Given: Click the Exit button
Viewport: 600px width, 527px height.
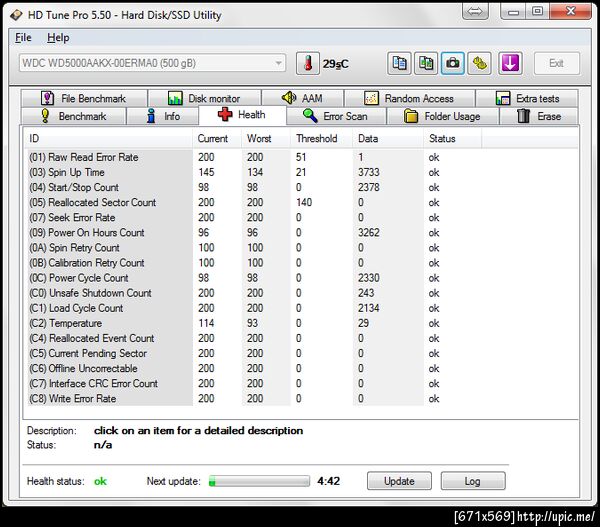Looking at the screenshot, I should [x=557, y=63].
